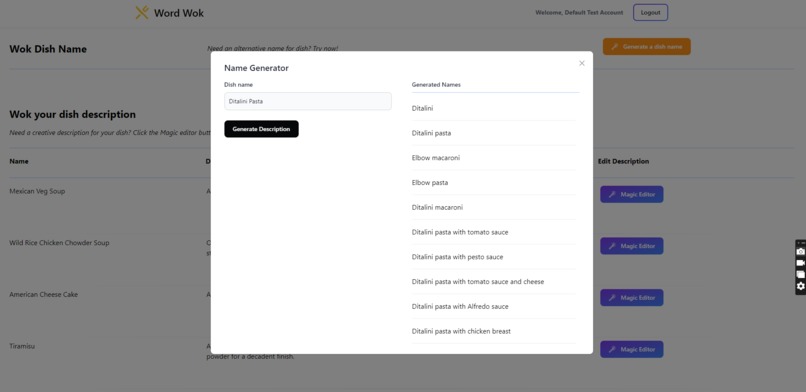
Task: Open Magic Editor for Wild Rice Chicken Chowder Soup
Action: coord(632,246)
